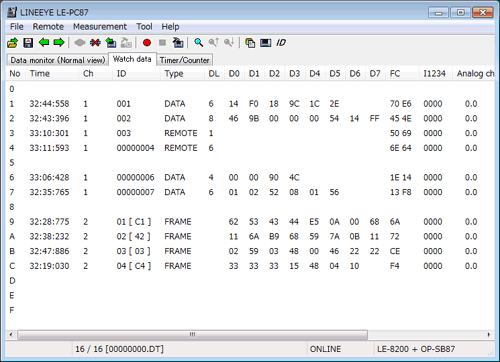
Task: Click the 03 [ 03 ] ID cell
Action: (134, 251)
